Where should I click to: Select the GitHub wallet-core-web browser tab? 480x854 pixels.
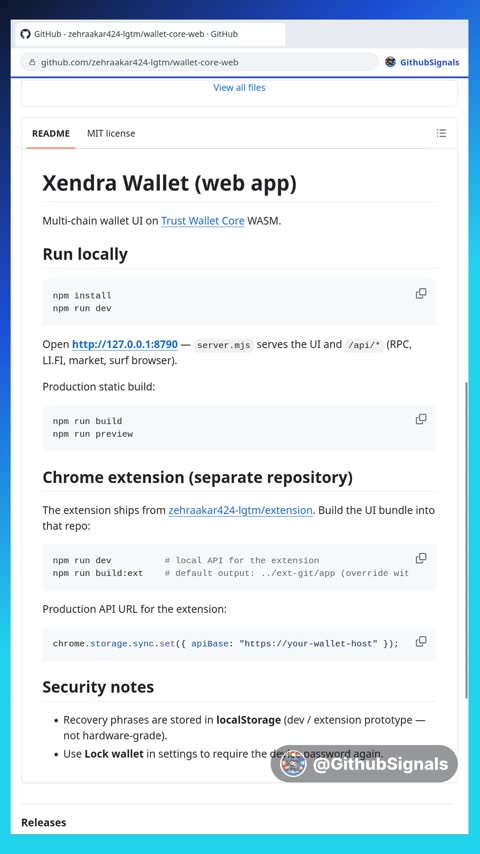tap(148, 34)
